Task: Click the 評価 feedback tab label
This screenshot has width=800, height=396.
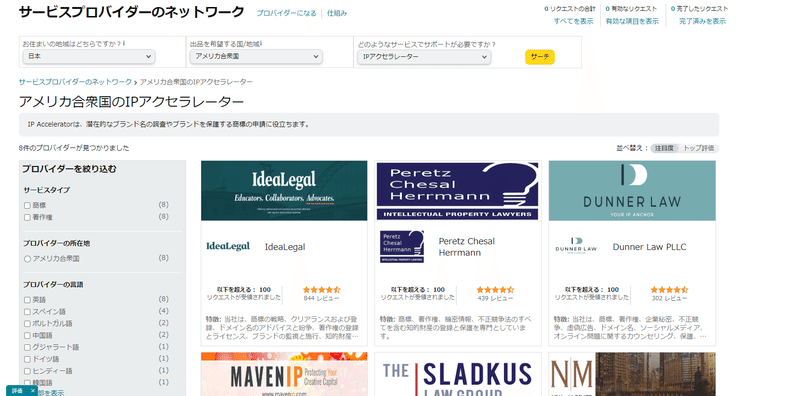Action: point(17,391)
